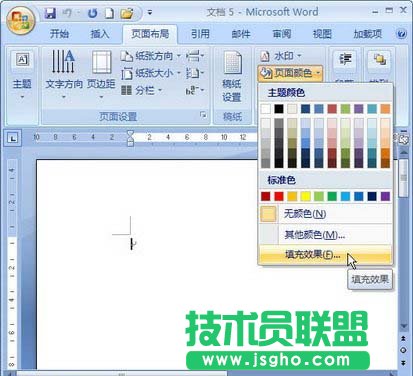Click the next page double-arrow button
Screen dimensions: 413x376
[404, 362]
